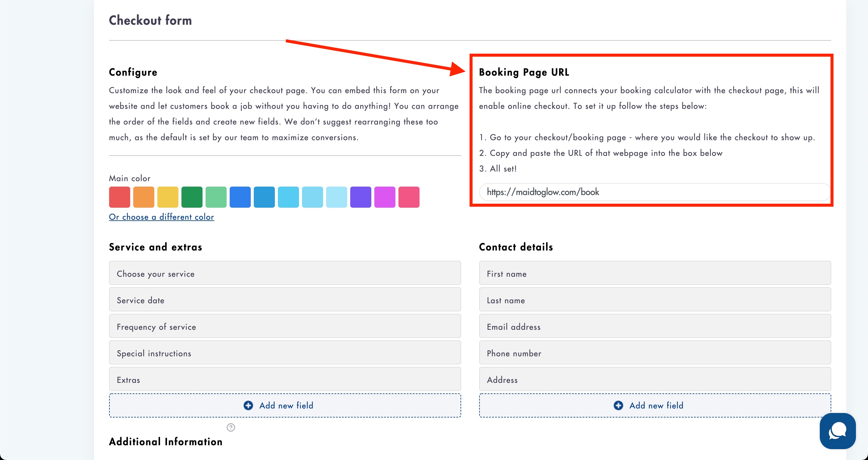Viewport: 868px width, 460px height.
Task: Click plus icon in Contact Add new field
Action: (x=618, y=405)
